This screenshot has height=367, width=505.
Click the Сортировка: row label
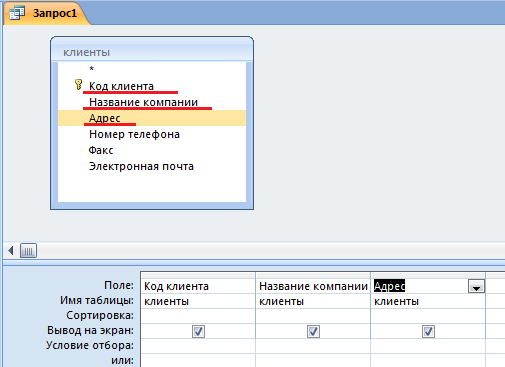click(x=100, y=315)
